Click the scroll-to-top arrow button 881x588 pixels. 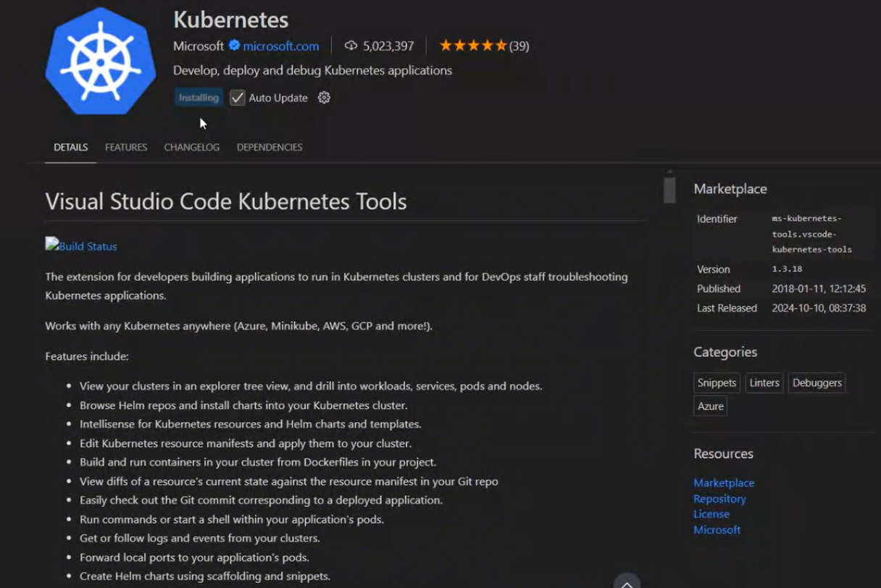[627, 582]
